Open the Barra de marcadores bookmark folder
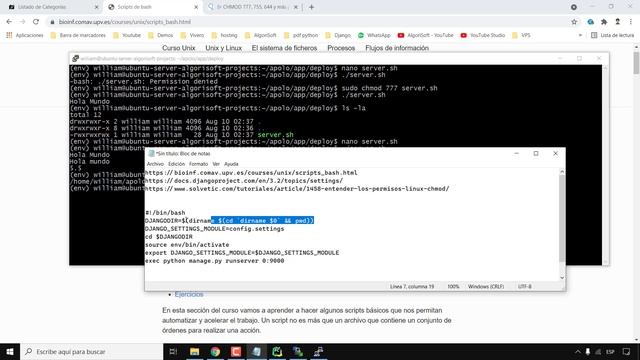This screenshot has width=640, height=360. [78, 35]
